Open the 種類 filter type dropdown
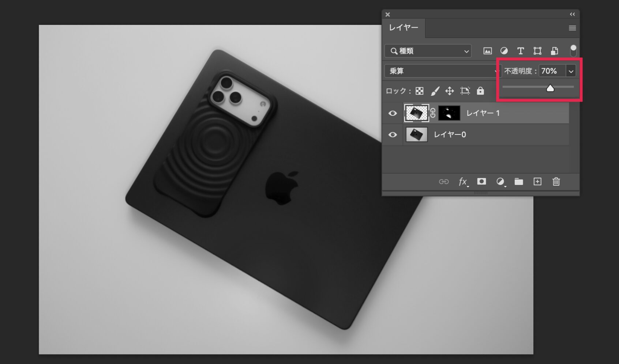The width and height of the screenshot is (619, 364). (x=428, y=51)
